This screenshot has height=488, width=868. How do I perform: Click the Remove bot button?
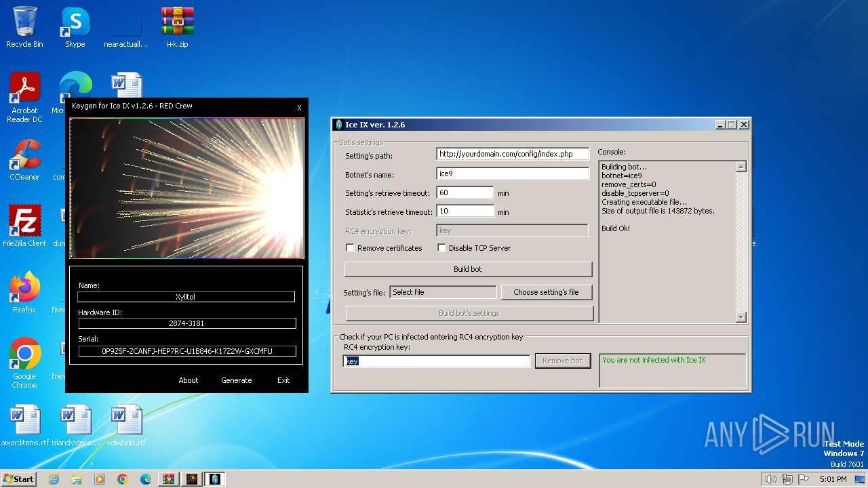(562, 361)
